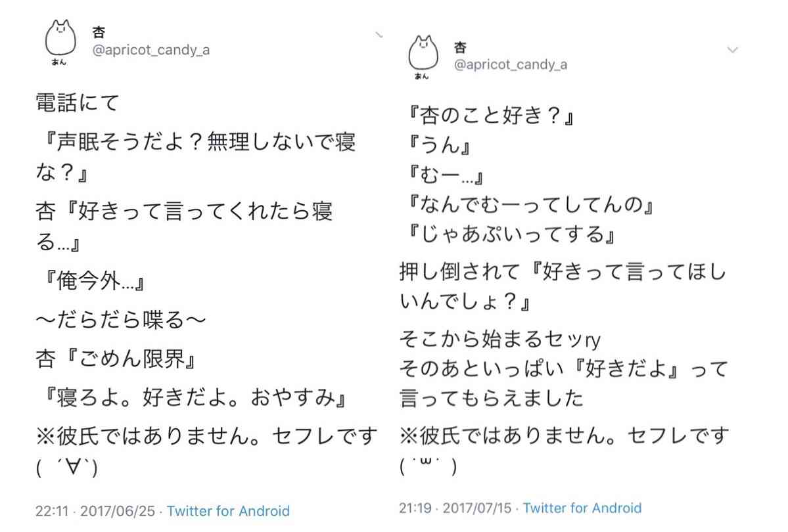Open the cat avatar on the left tweet
The image size is (788, 532).
click(60, 41)
